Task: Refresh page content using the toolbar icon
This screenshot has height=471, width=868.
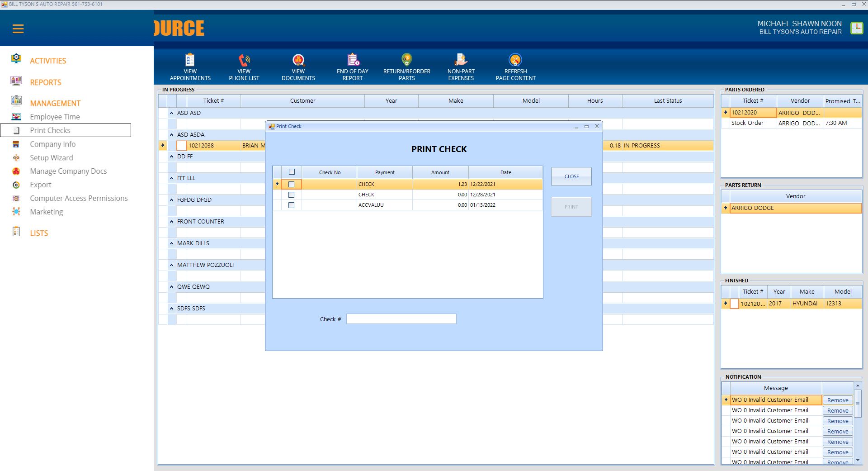Action: pos(515,60)
